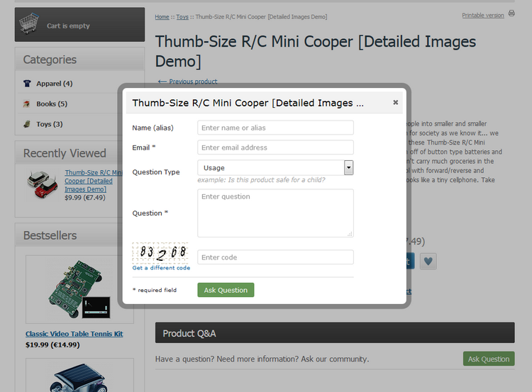Click Ask Question in Product Q&A section

pos(489,359)
